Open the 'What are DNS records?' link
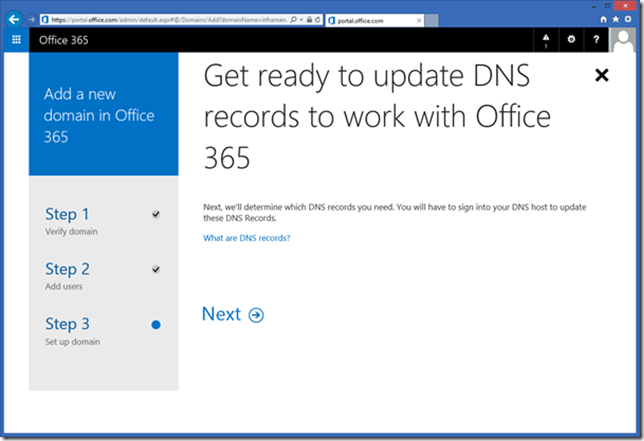Viewport: 644px width, 441px height. point(246,238)
